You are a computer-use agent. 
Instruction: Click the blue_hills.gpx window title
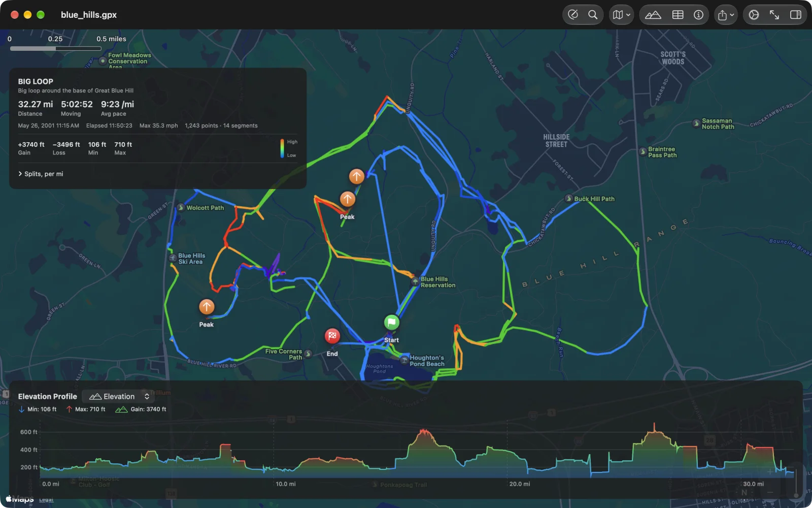point(89,15)
